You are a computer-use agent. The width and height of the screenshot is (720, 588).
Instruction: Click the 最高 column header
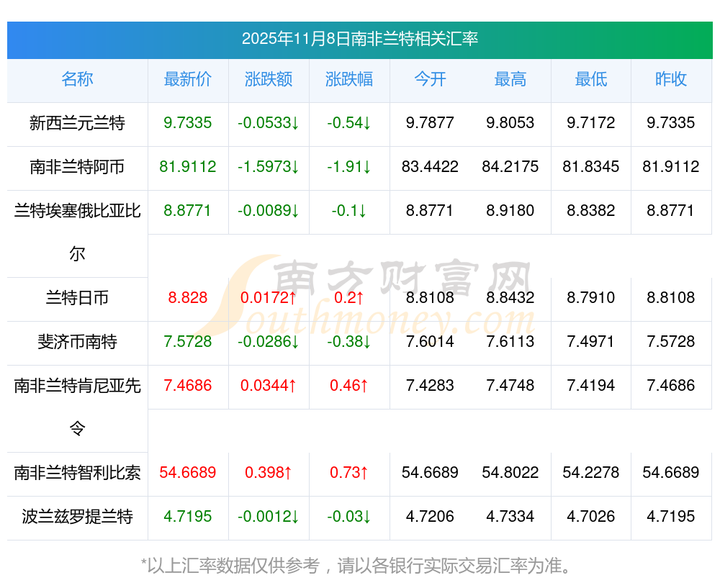[x=510, y=80]
